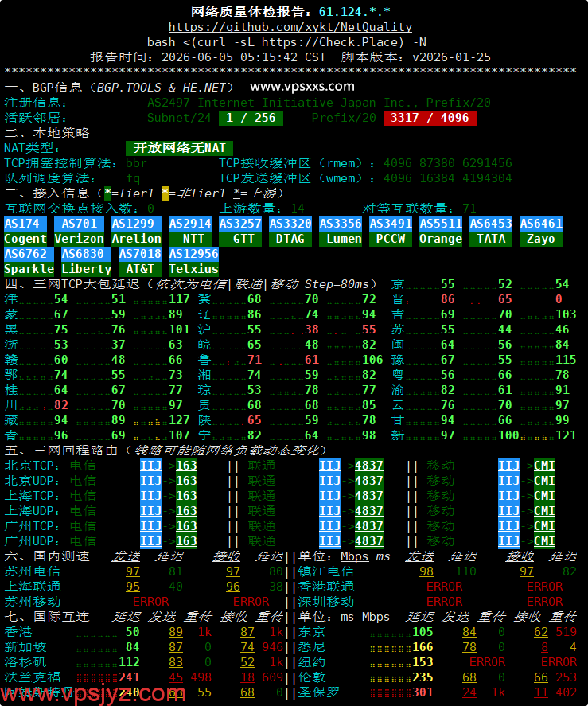Click the www.vpsxxs.com text
Image resolution: width=588 pixels, height=706 pixels.
pyautogui.click(x=302, y=86)
